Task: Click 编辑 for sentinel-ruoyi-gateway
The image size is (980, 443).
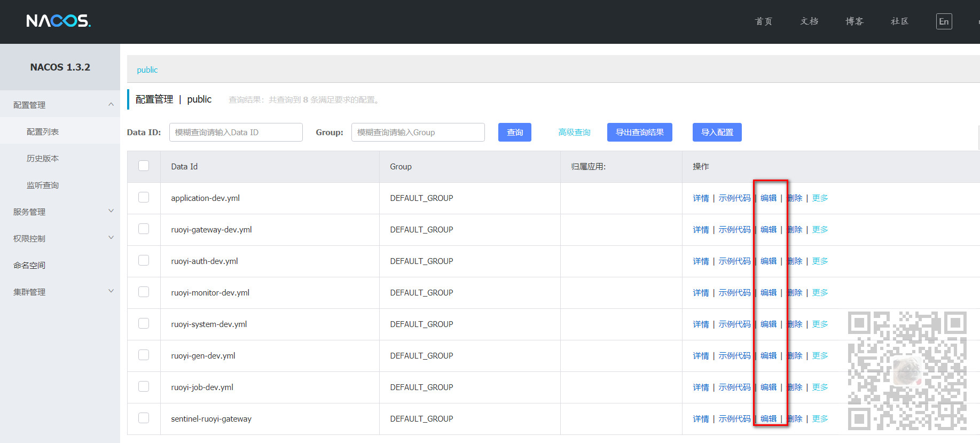Action: click(x=769, y=419)
